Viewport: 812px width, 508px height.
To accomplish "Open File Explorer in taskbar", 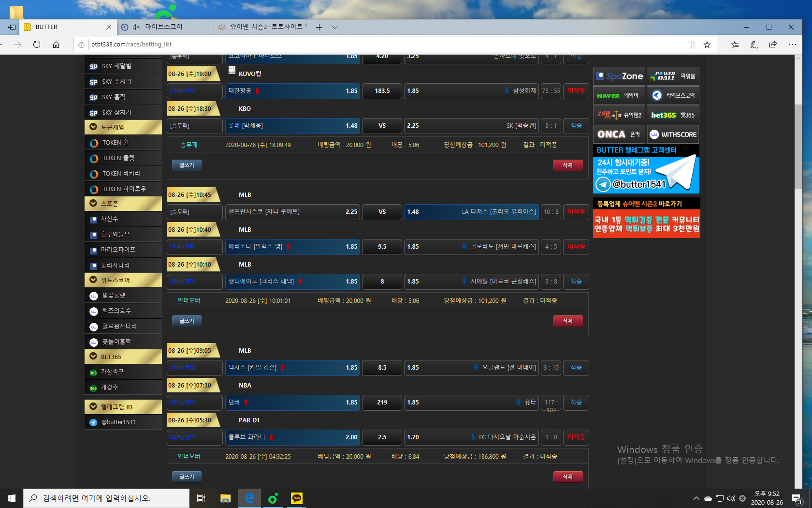I will pos(225,498).
